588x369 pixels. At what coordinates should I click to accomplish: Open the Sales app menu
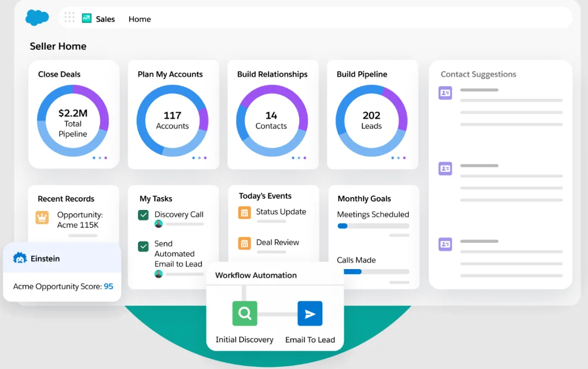point(105,18)
